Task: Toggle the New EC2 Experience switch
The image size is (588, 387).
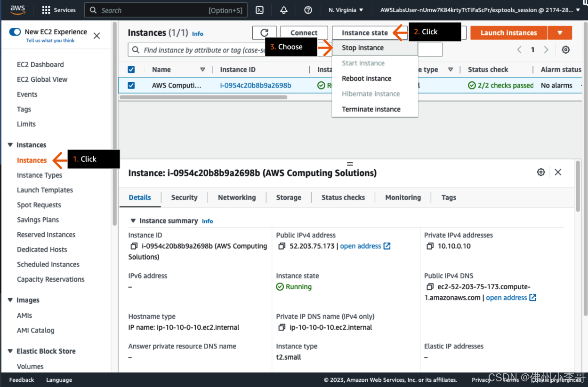Action: point(15,32)
